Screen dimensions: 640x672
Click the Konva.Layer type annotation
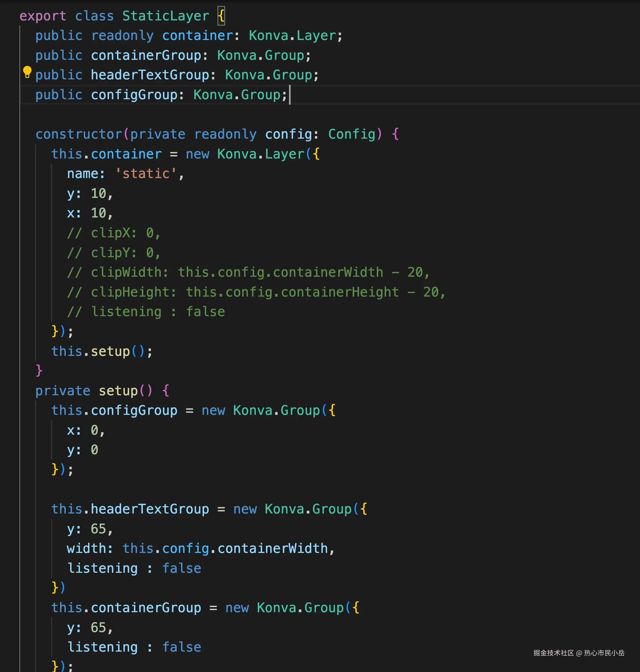pyautogui.click(x=293, y=36)
